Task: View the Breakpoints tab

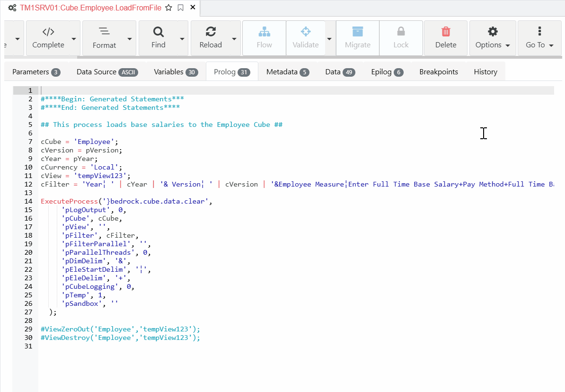Action: (x=438, y=71)
